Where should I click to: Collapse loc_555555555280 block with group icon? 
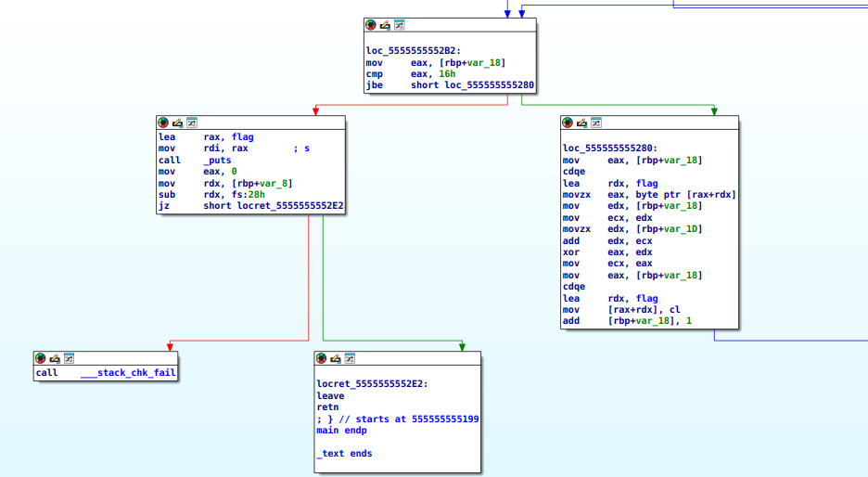click(596, 122)
